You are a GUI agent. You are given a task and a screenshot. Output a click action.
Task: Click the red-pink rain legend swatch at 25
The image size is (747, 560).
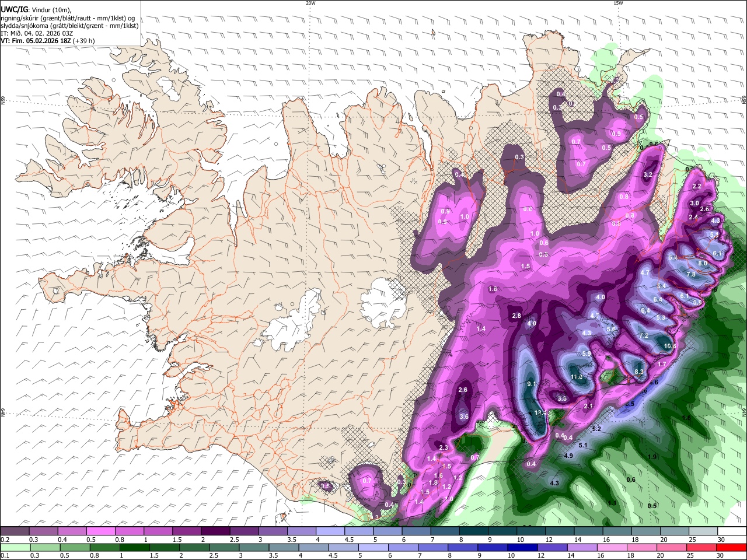(x=702, y=547)
